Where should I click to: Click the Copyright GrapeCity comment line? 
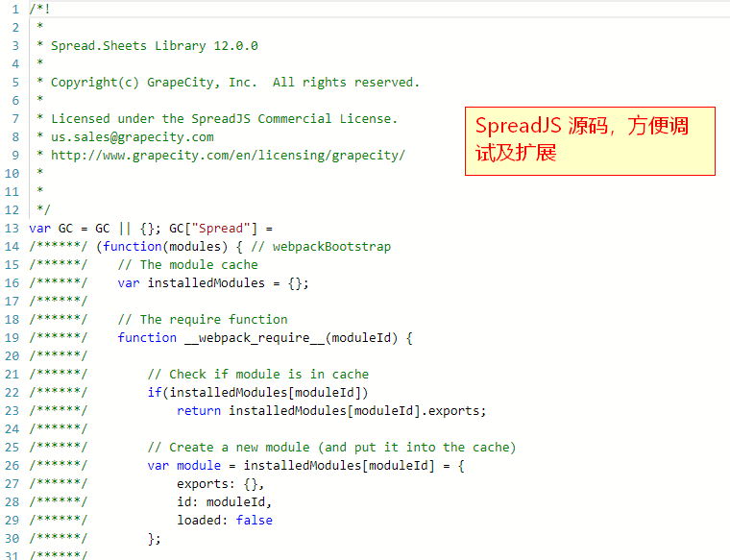(234, 82)
